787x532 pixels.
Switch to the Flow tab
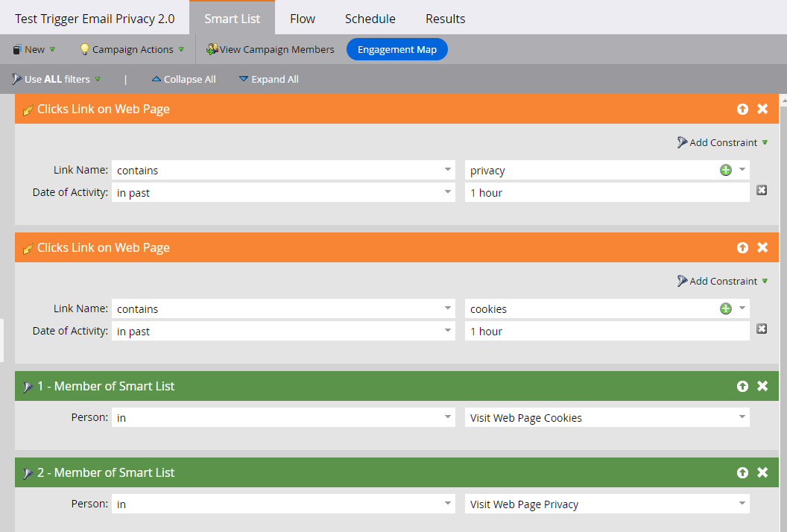tap(303, 19)
